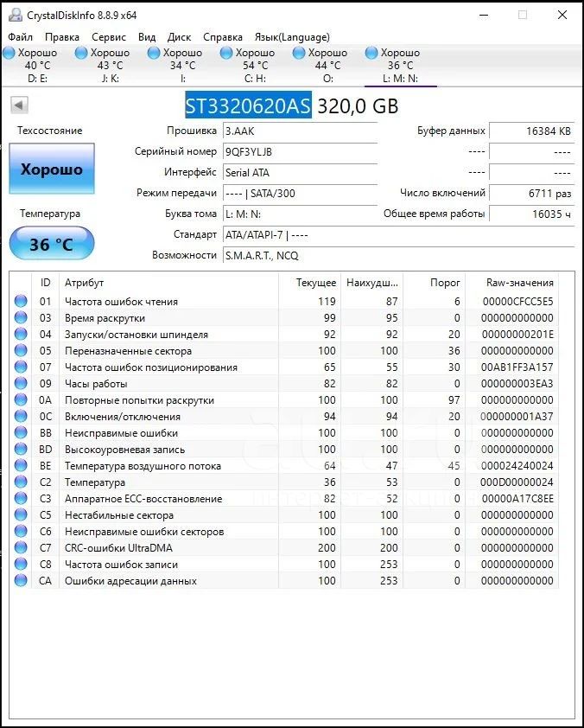
Task: Open the Язык(Language) menu
Action: coord(292,37)
